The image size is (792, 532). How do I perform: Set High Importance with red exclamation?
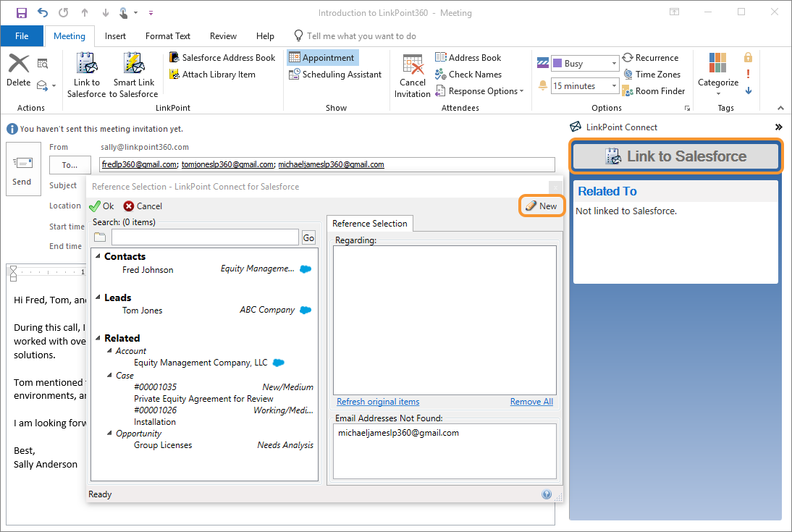748,74
